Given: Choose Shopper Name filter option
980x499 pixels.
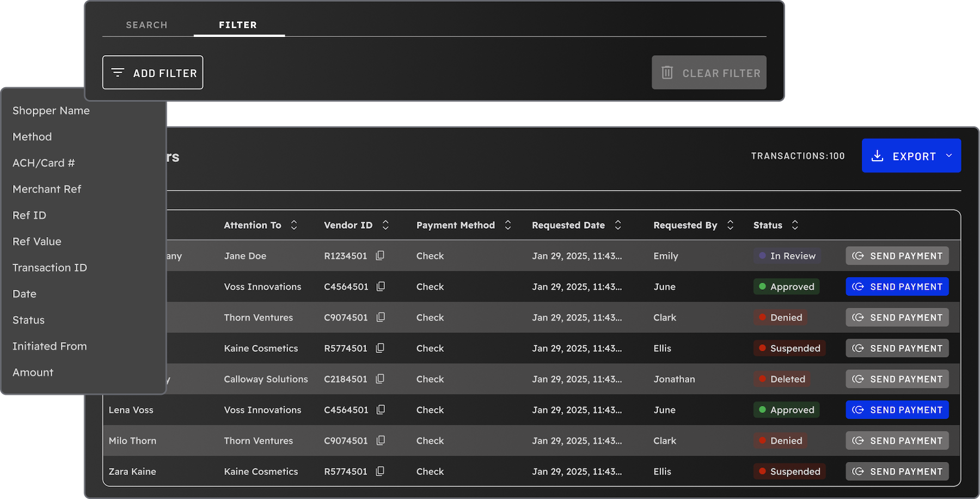Looking at the screenshot, I should [x=51, y=111].
